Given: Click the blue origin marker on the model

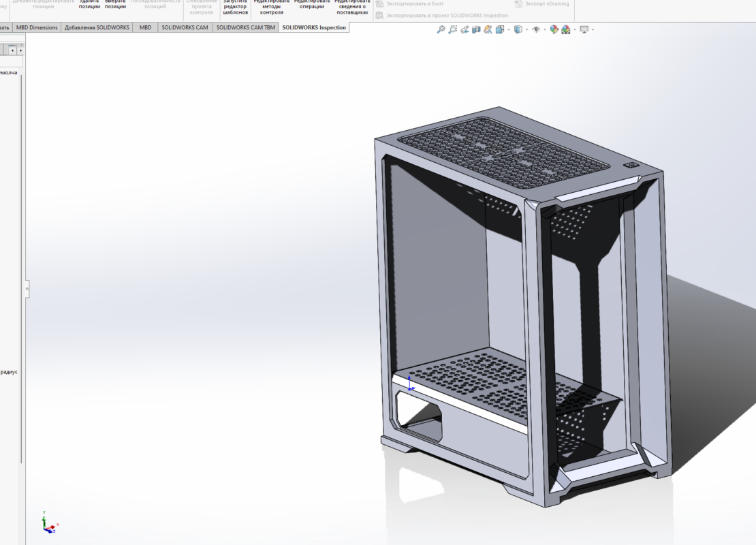Looking at the screenshot, I should 410,384.
